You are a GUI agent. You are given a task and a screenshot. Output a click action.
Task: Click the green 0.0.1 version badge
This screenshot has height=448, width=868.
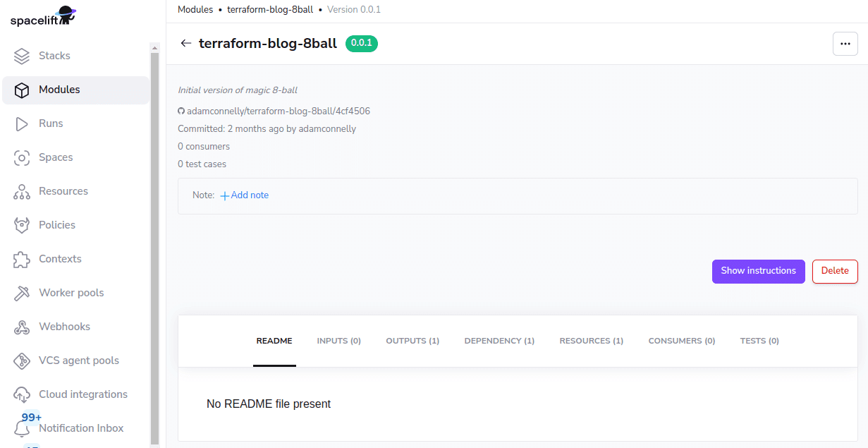point(362,43)
